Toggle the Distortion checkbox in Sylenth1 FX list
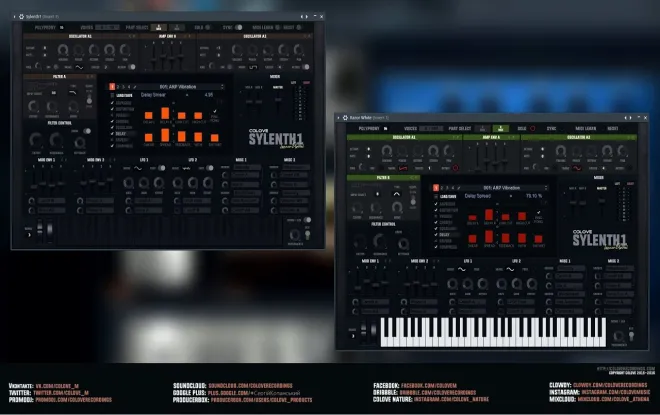Viewport: 660px width, 415px height. [x=112, y=109]
